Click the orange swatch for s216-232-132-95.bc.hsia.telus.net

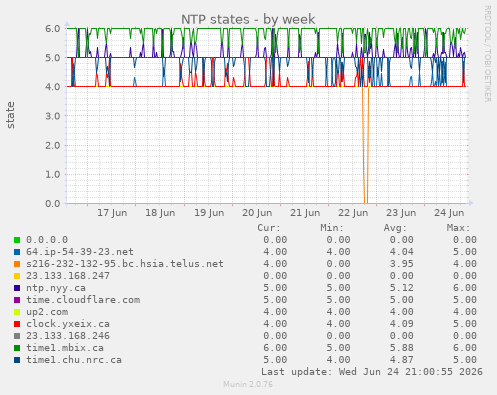point(17,264)
